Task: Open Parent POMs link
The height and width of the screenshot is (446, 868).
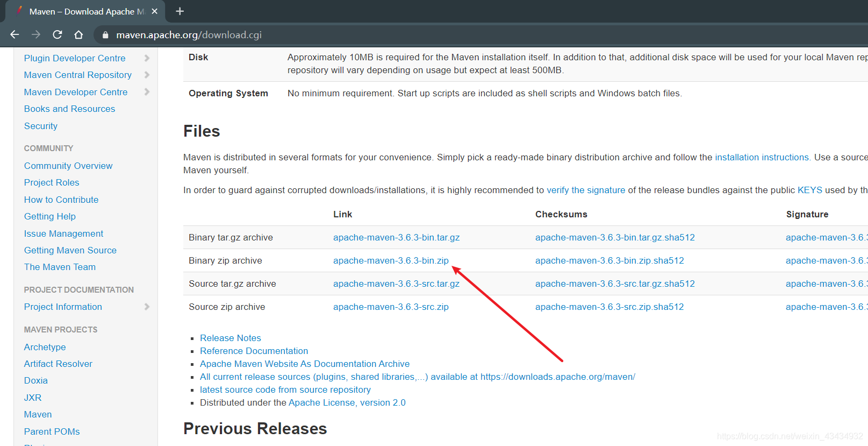Action: (52, 431)
